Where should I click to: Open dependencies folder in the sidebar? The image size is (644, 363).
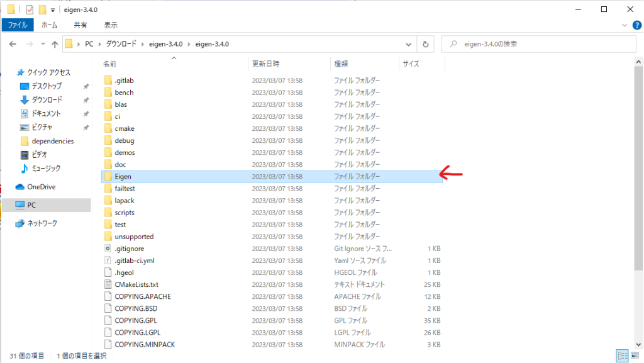pyautogui.click(x=53, y=141)
